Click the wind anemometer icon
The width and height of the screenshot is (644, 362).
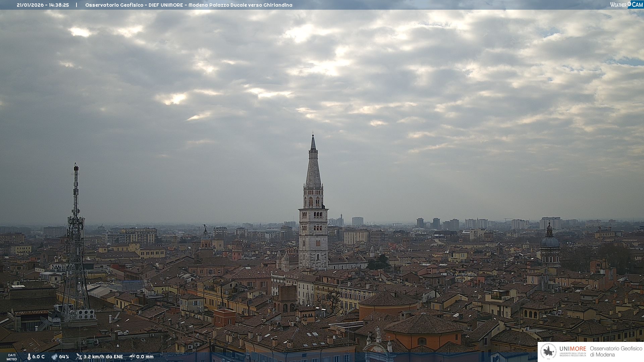pyautogui.click(x=79, y=357)
